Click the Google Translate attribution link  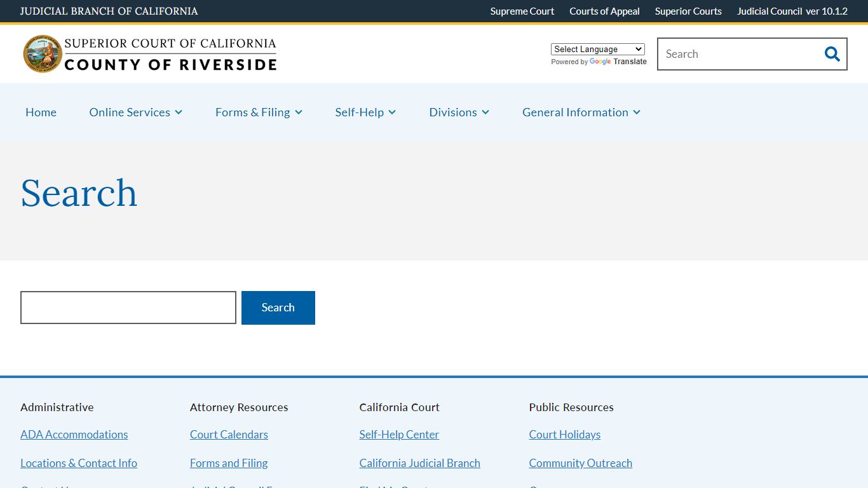pyautogui.click(x=618, y=62)
